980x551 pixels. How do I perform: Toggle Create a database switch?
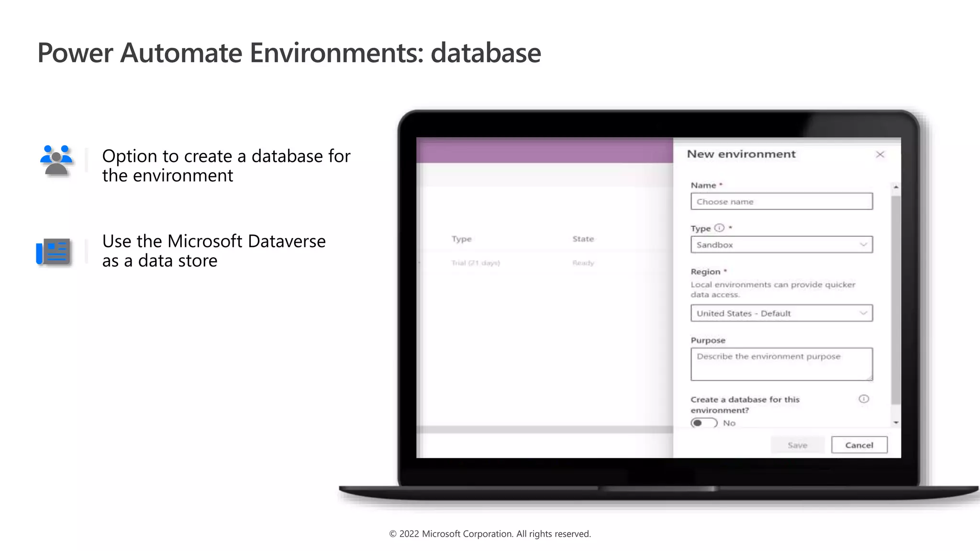[704, 423]
